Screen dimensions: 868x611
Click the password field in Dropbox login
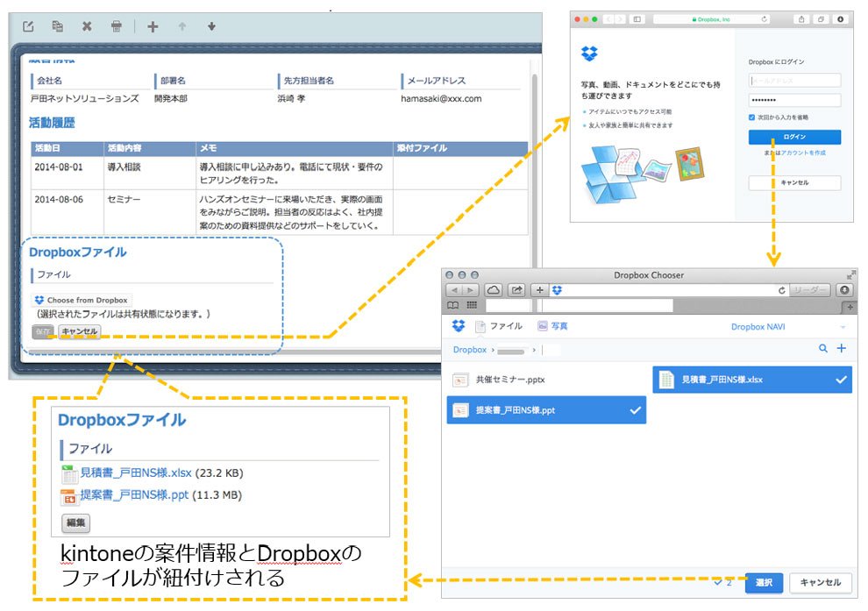coord(794,100)
